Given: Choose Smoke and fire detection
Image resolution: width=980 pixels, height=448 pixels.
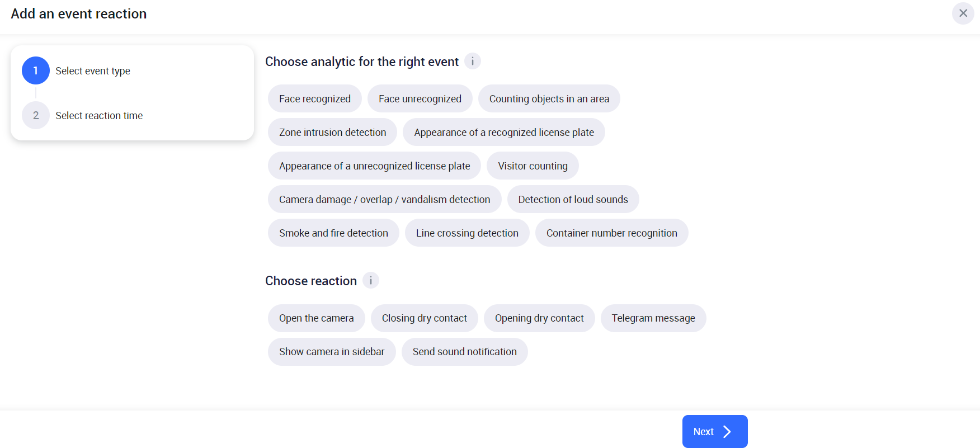Looking at the screenshot, I should click(333, 233).
